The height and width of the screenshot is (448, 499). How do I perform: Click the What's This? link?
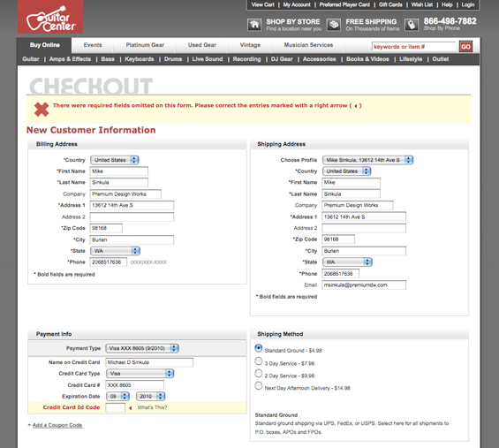point(152,407)
